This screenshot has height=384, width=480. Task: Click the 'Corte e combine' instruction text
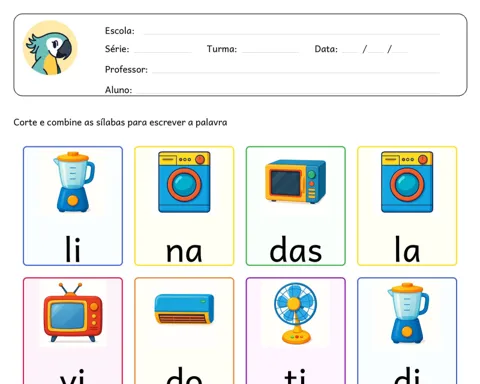pos(120,122)
